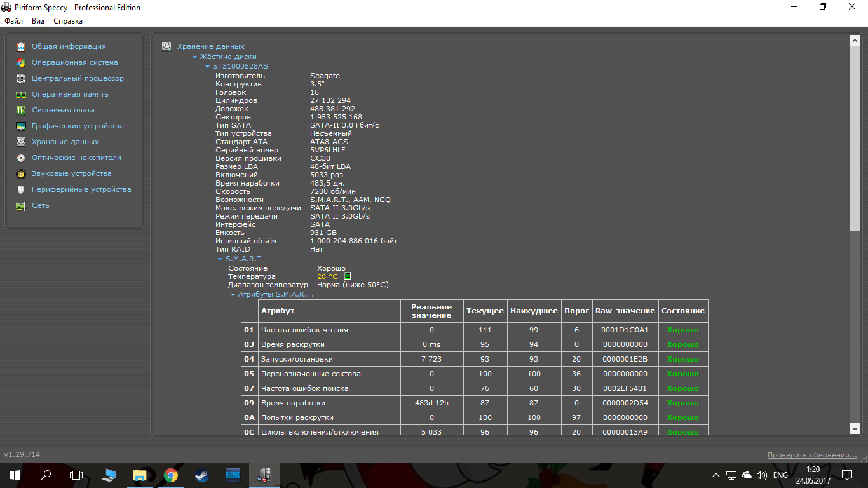Click the 7200 об/мин speed value
868x488 pixels.
click(x=333, y=191)
